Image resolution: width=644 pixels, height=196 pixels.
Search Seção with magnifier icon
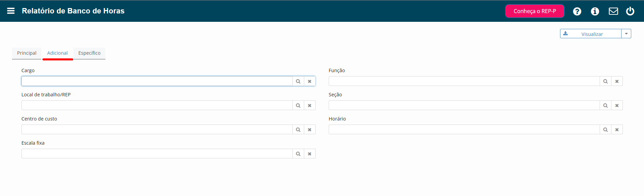coord(605,105)
